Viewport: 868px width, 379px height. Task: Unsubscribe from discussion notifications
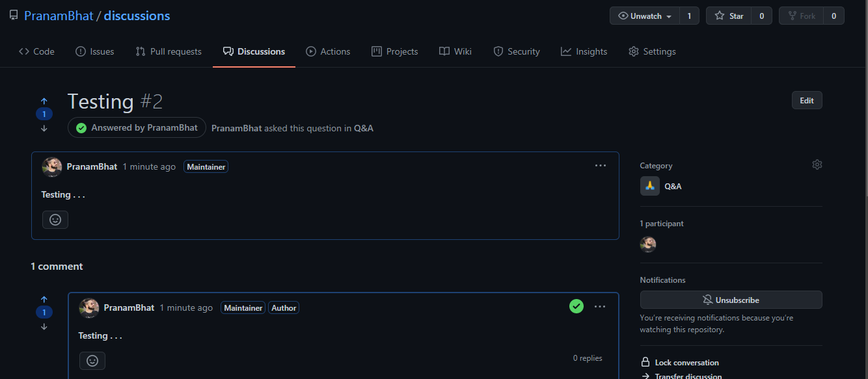coord(731,300)
